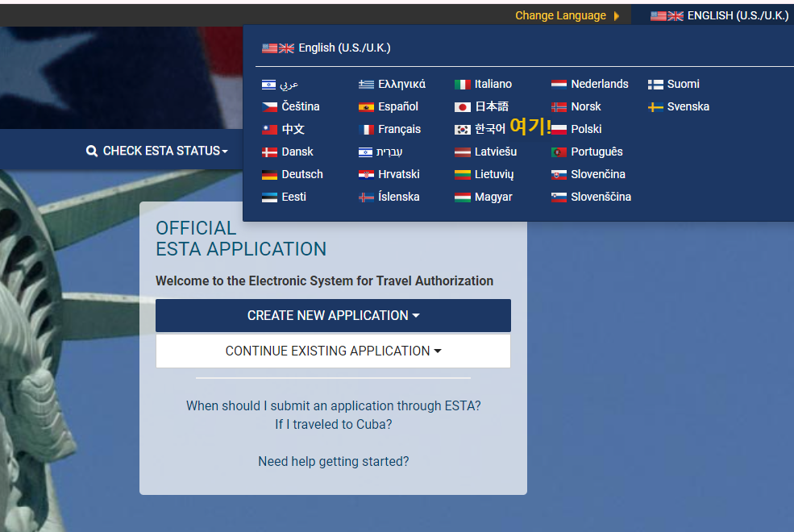
Task: Select Slovenčina language option
Action: [598, 174]
